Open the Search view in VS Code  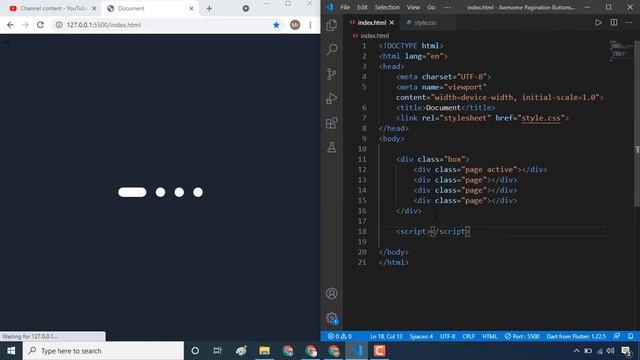click(331, 50)
